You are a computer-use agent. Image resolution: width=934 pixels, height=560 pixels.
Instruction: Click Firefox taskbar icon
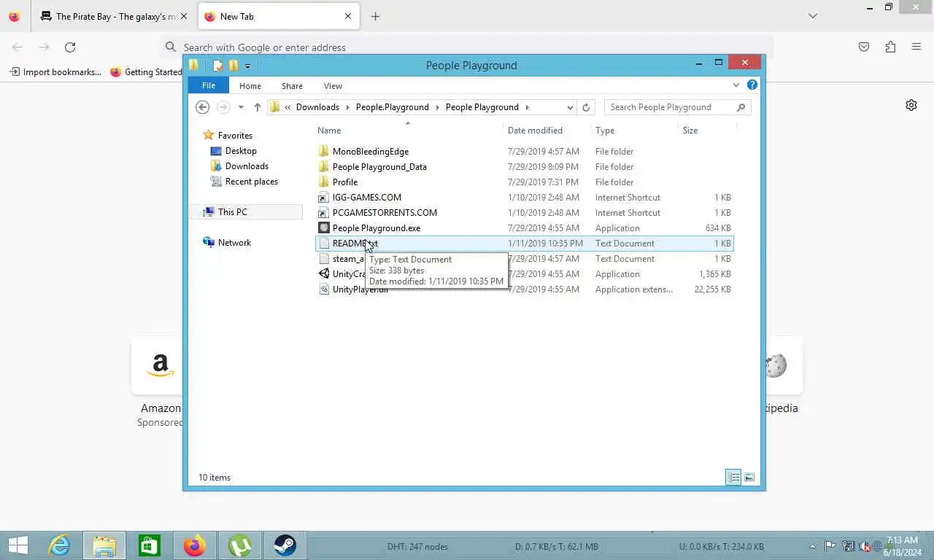coord(195,545)
